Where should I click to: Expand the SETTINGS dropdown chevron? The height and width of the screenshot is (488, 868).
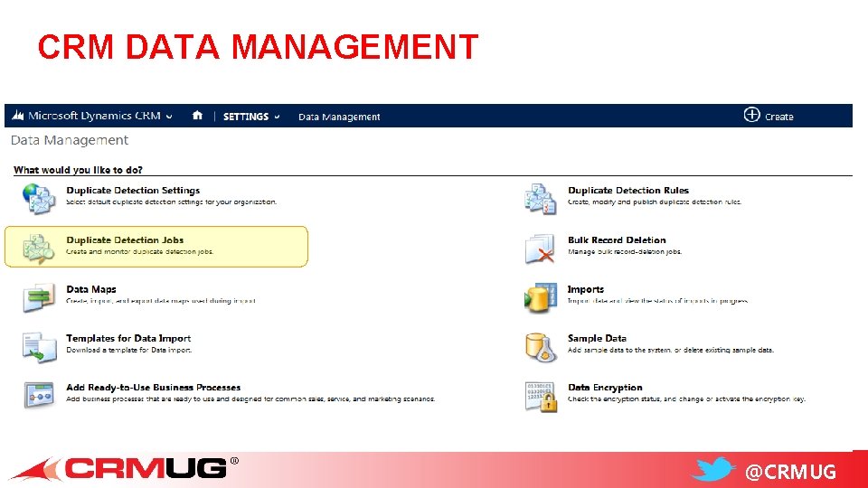[277, 117]
